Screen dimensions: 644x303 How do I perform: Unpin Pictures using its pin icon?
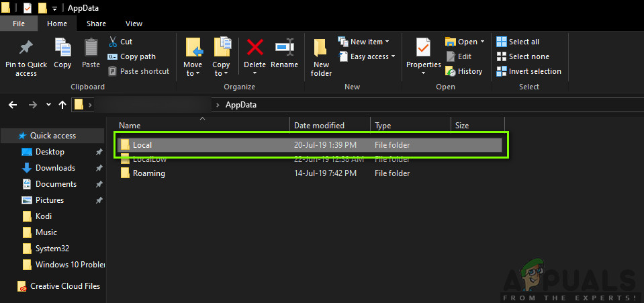[99, 200]
